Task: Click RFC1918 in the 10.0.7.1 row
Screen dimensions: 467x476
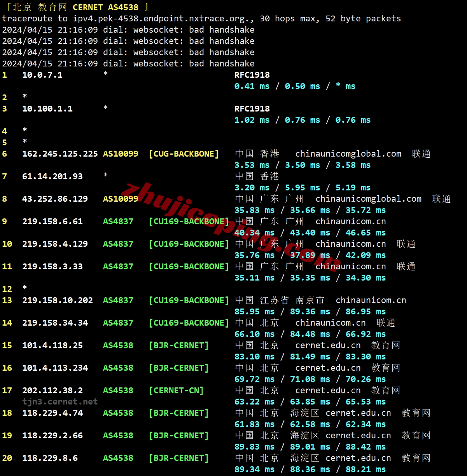Action: 252,75
